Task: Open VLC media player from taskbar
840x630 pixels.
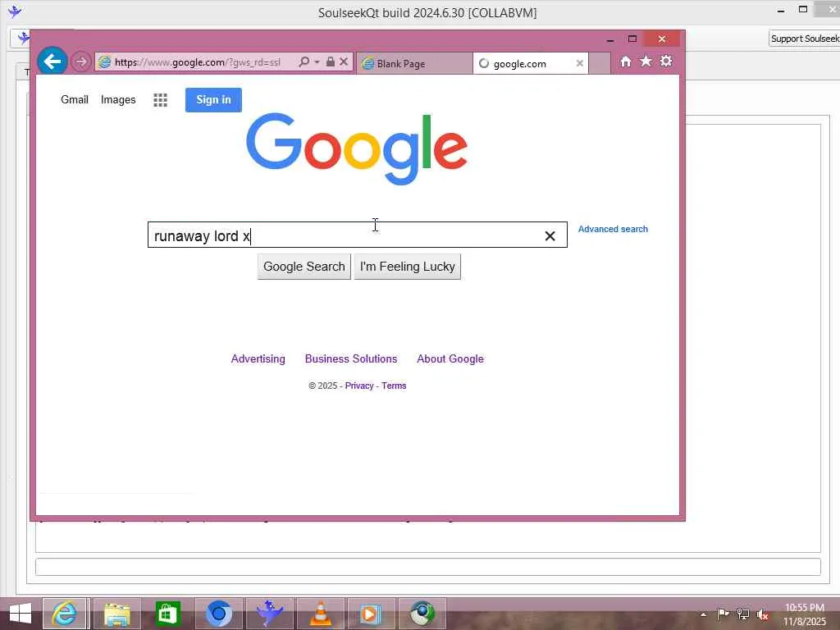Action: tap(321, 614)
